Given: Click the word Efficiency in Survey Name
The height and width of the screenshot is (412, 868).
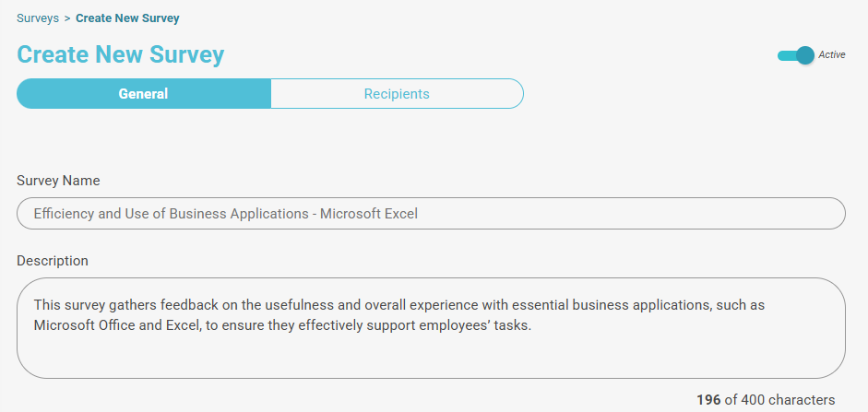Looking at the screenshot, I should [64, 214].
